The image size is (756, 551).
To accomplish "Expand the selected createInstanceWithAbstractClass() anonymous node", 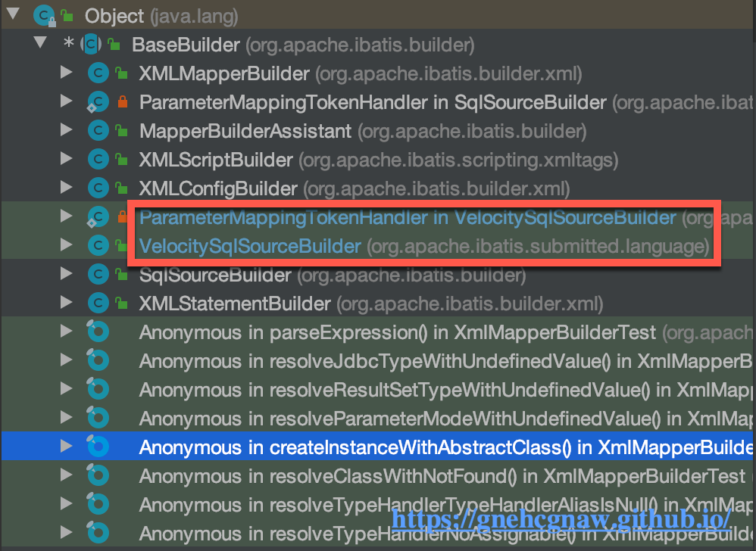I will (66, 447).
